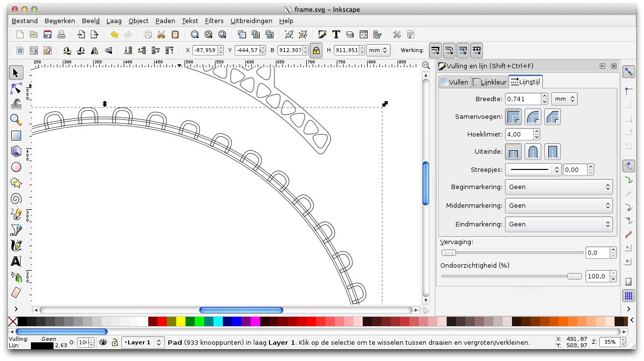Image resolution: width=644 pixels, height=361 pixels.
Task: Select the Ellipse tool
Action: click(x=16, y=167)
